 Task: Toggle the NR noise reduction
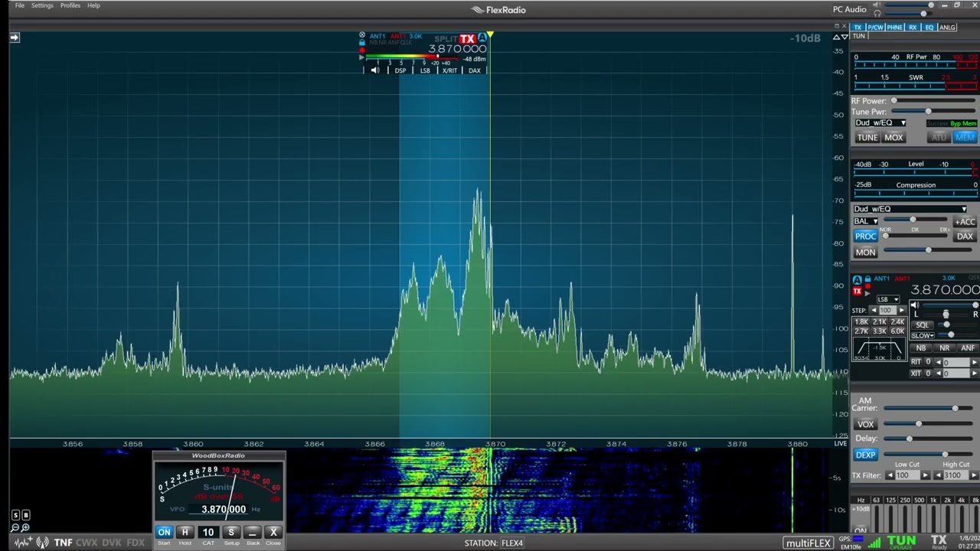pyautogui.click(x=944, y=348)
